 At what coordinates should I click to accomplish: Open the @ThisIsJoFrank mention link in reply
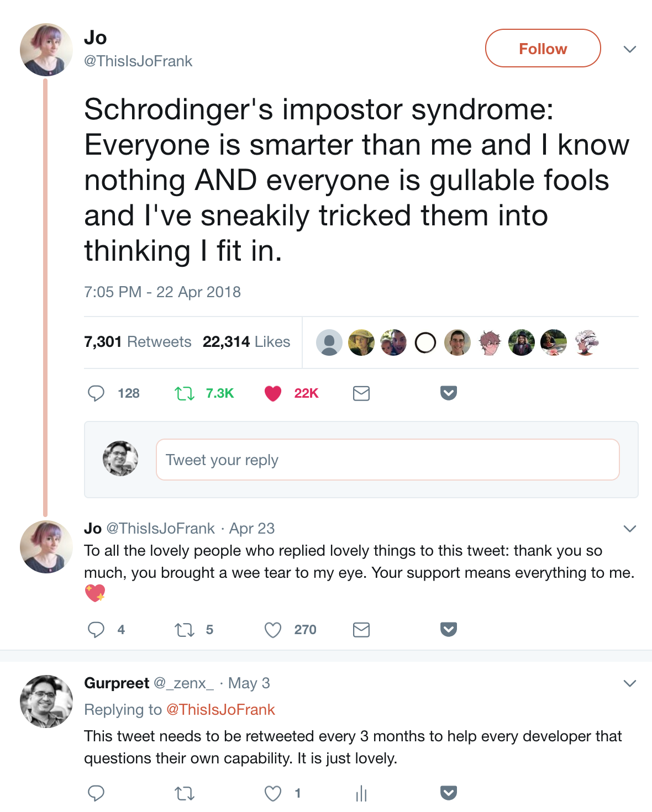(x=220, y=710)
